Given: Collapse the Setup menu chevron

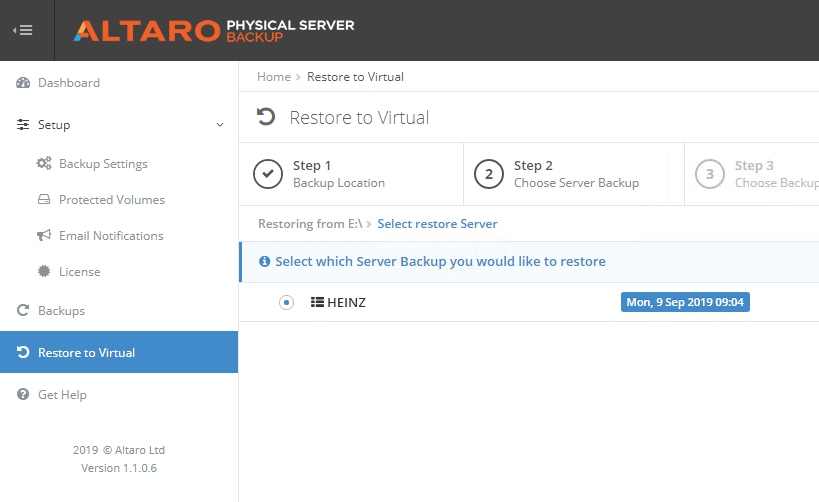Looking at the screenshot, I should 220,126.
